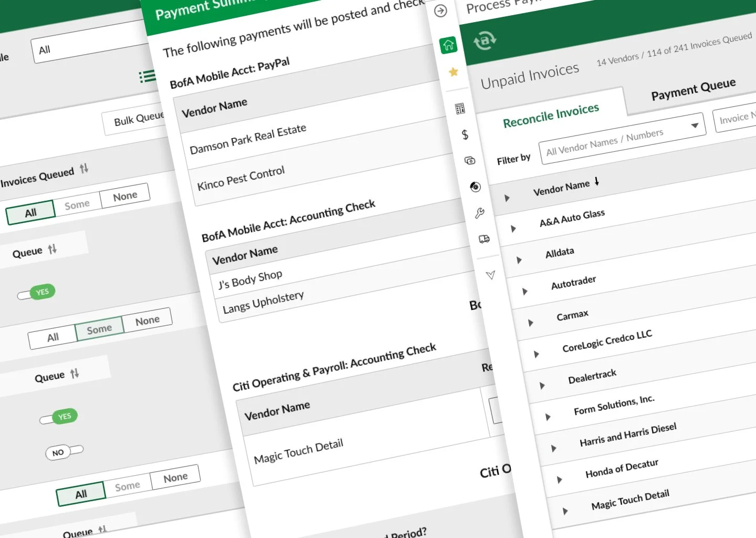Expand the Magic Touch Detail vendor row
This screenshot has height=538, width=756.
pos(565,511)
